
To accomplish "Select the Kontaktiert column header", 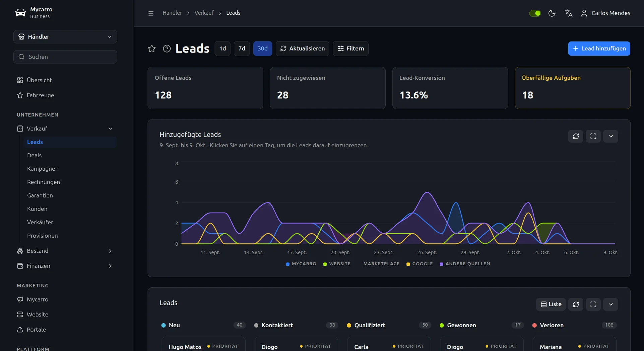I will tap(296, 325).
